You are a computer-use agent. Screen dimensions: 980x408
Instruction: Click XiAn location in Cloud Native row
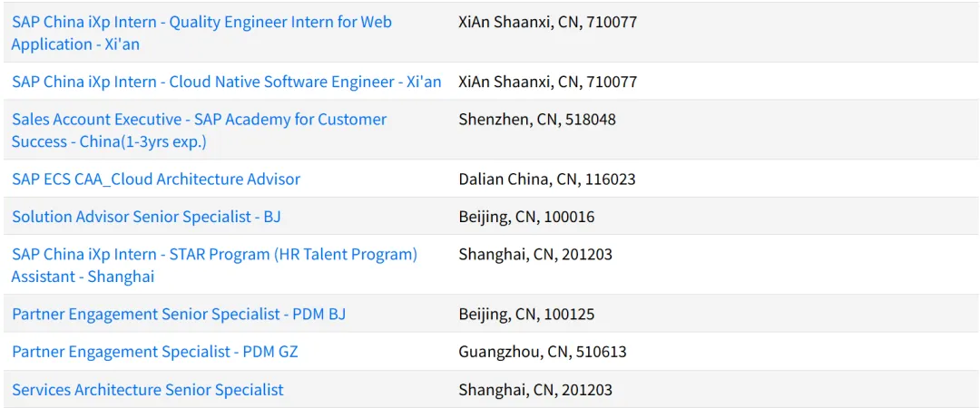click(x=547, y=82)
